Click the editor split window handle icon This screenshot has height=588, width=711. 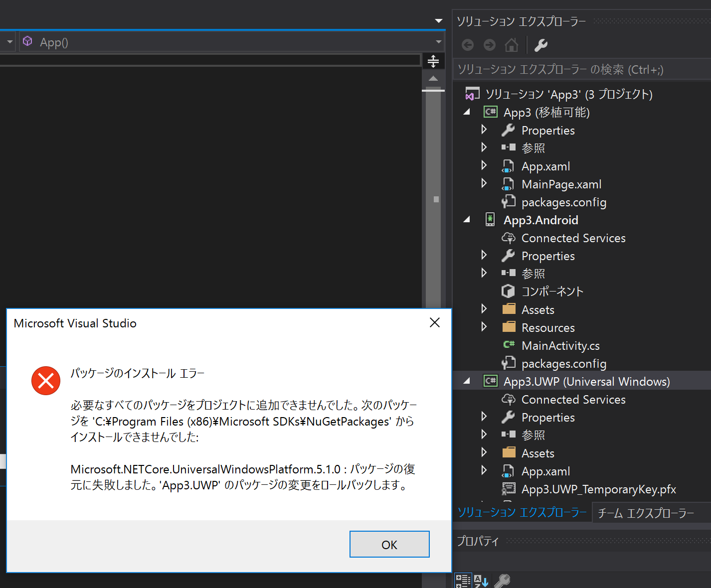[x=433, y=61]
